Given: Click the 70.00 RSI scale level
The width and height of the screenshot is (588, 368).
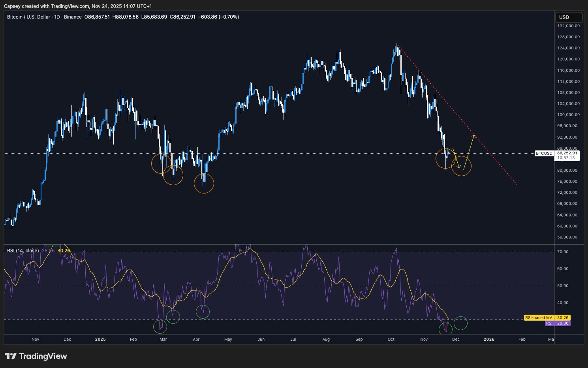Looking at the screenshot, I should tap(563, 252).
